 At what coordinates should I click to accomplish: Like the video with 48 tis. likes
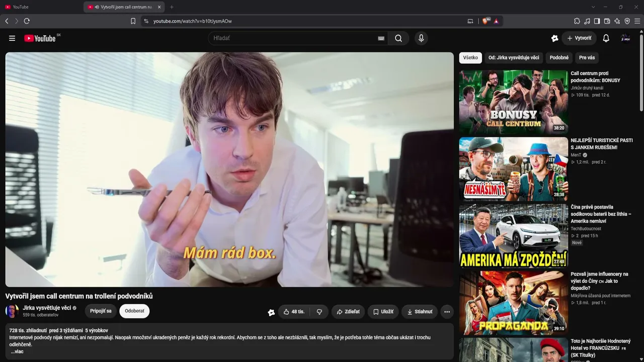point(294,312)
